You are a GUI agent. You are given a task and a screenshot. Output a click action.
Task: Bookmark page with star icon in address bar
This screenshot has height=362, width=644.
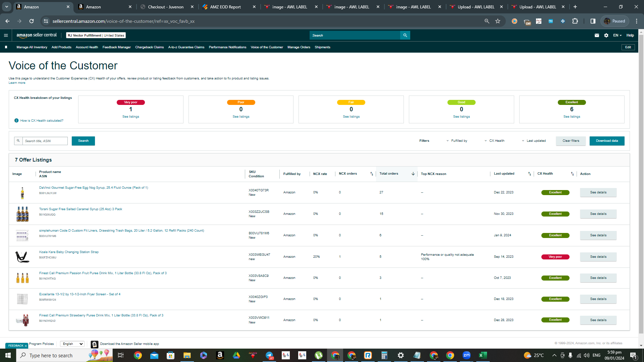498,21
